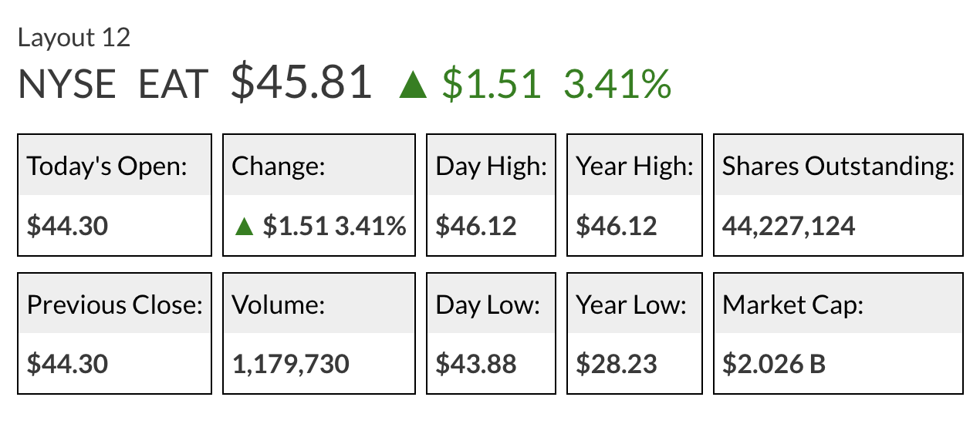Click the EAT ticker symbol
The width and height of the screenshot is (980, 424).
174,85
